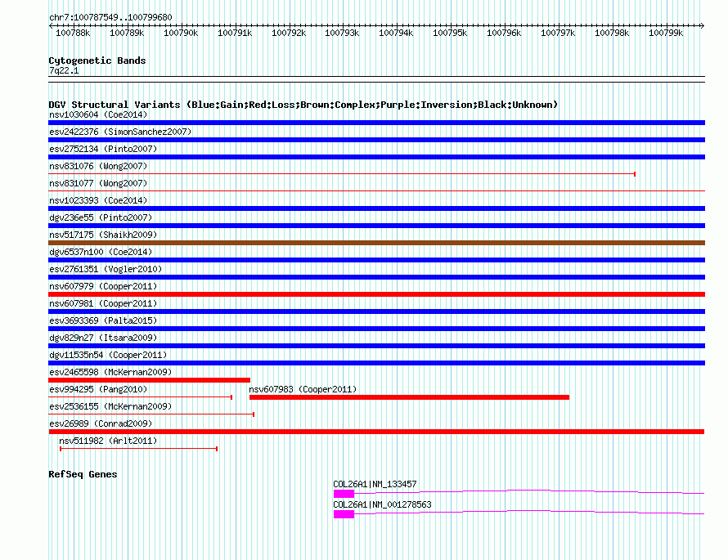Click the Cytogenetic Bands track title
This screenshot has height=560, width=728.
(97, 60)
